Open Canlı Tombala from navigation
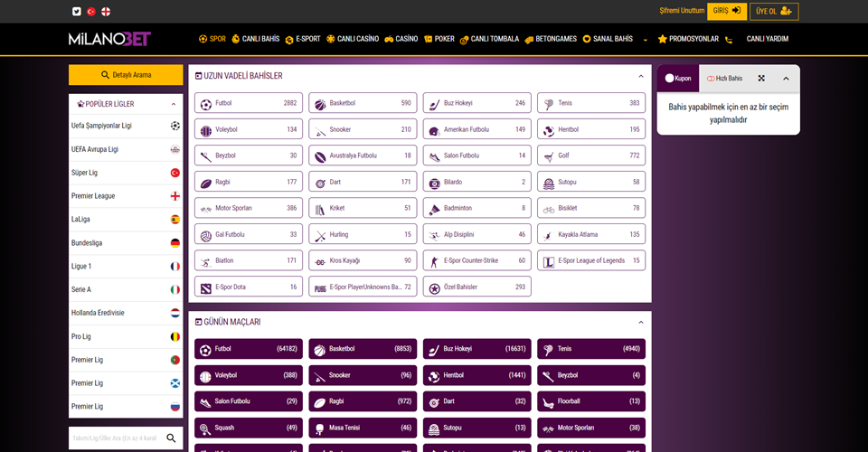Screen dimensions: 868x452 point(489,39)
